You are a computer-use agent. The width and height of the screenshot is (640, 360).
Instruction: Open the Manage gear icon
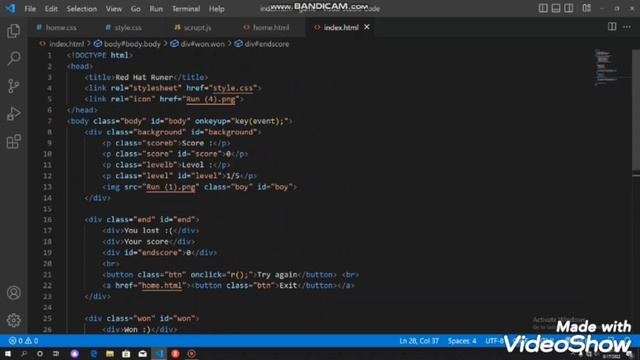tap(13, 320)
